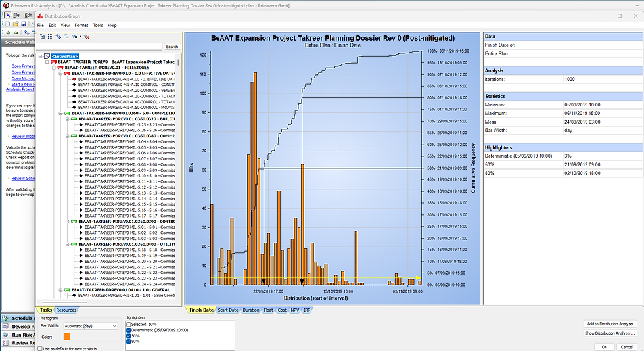
Task: Collapse the PDREV0.01.0360.0390 CONTRC node
Action: click(67, 222)
